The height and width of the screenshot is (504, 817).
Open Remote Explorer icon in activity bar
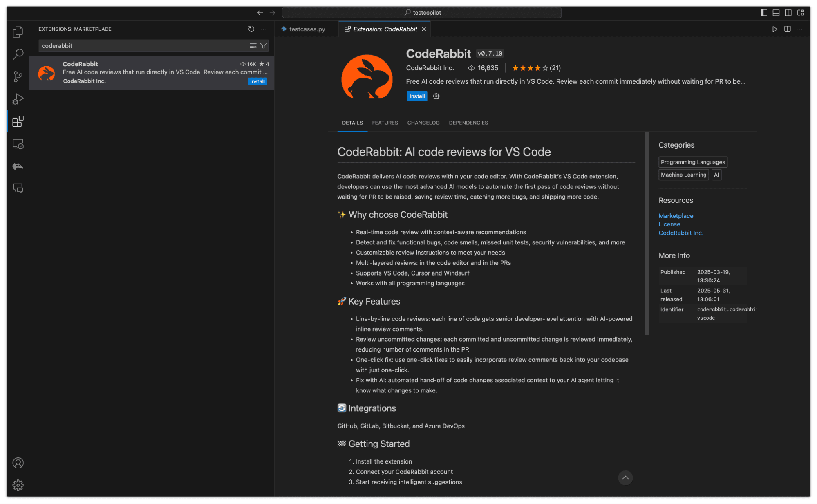(x=18, y=144)
